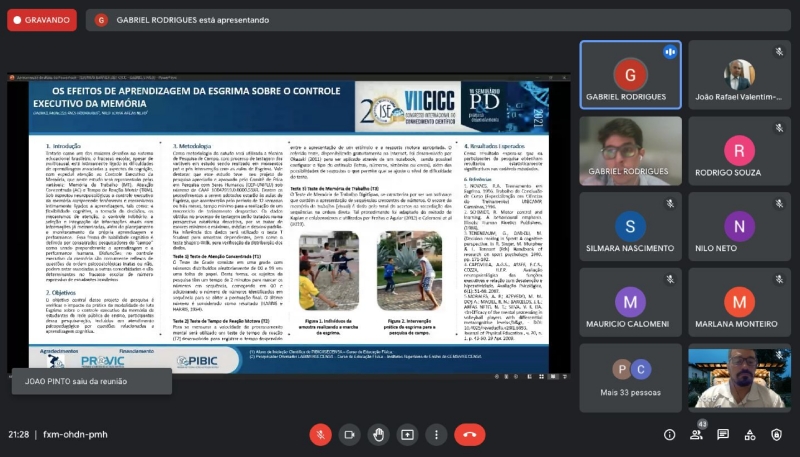This screenshot has height=457, width=800.
Task: Select the bottom-right webcam video tile
Action: (x=739, y=378)
